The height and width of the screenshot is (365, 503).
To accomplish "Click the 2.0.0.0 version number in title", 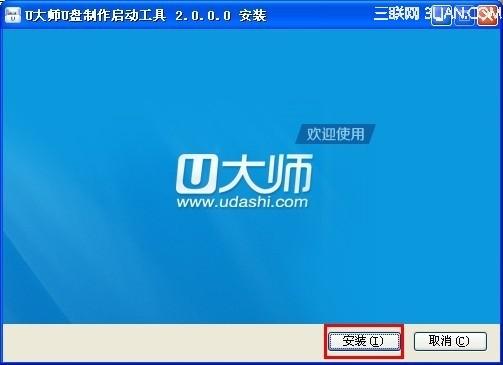I will pos(203,16).
